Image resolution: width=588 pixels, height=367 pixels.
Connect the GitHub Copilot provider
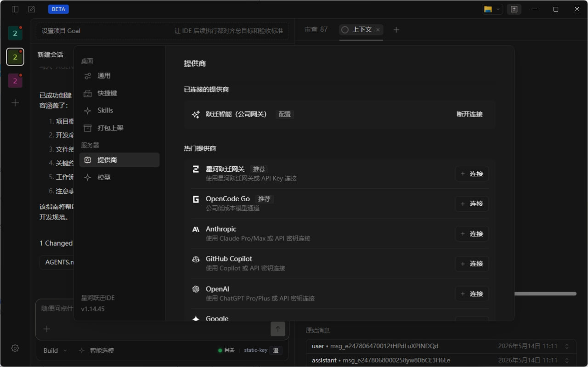[x=472, y=264]
